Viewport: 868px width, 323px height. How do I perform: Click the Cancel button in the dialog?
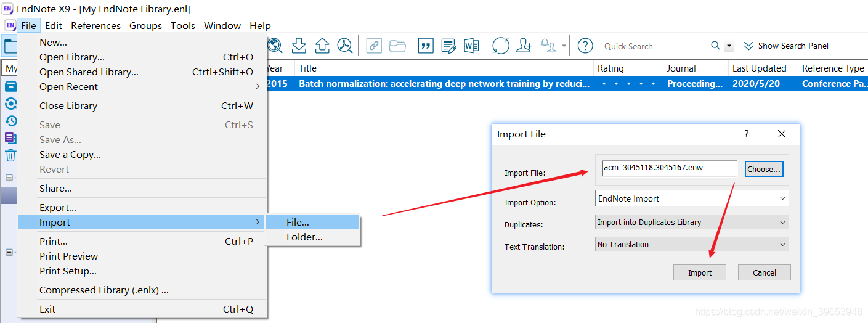click(x=765, y=272)
